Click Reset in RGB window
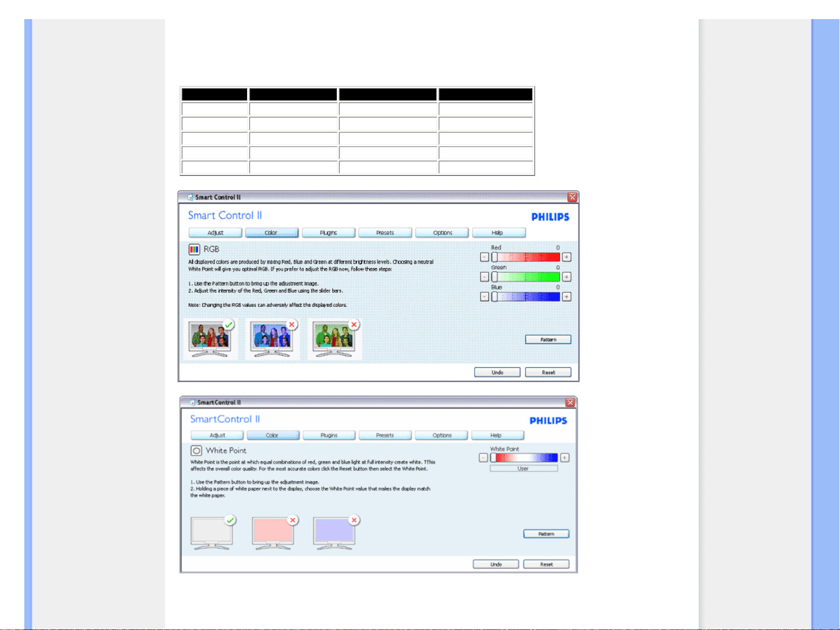Screen dimensions: 840x630 (x=548, y=372)
